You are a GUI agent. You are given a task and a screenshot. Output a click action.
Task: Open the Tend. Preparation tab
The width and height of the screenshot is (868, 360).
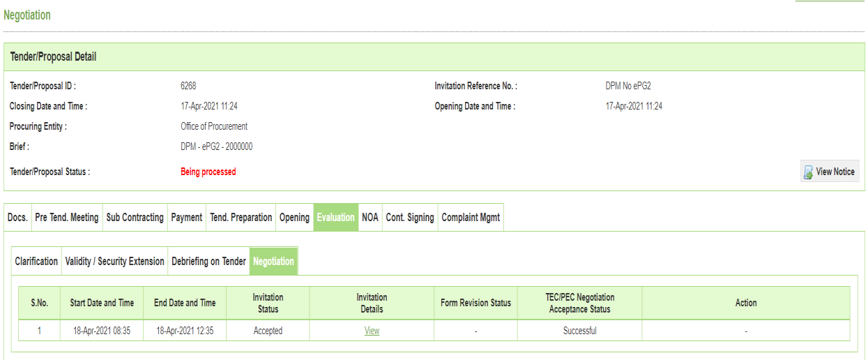click(241, 218)
